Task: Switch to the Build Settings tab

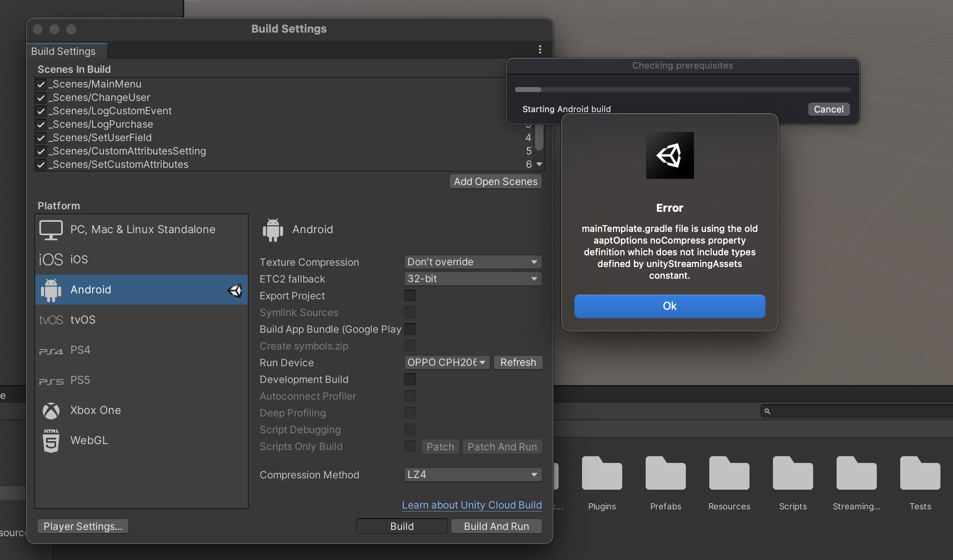Action: click(x=63, y=51)
